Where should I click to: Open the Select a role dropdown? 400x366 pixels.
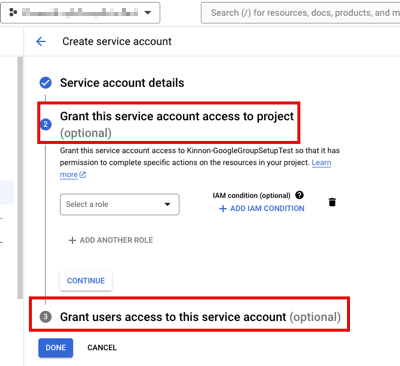click(x=120, y=204)
